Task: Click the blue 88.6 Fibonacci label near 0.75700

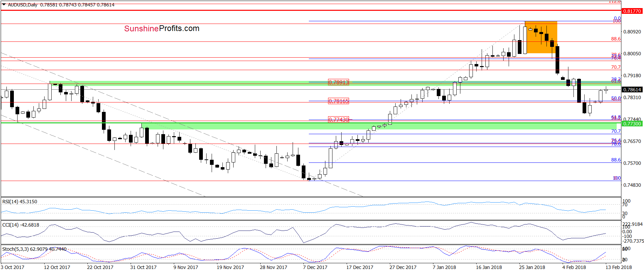Action: (616, 160)
